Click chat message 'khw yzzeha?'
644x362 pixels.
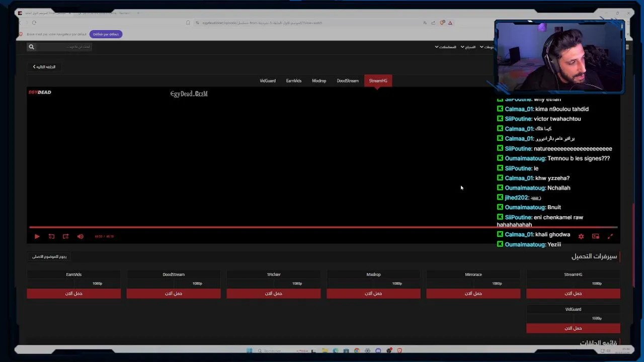click(x=552, y=178)
